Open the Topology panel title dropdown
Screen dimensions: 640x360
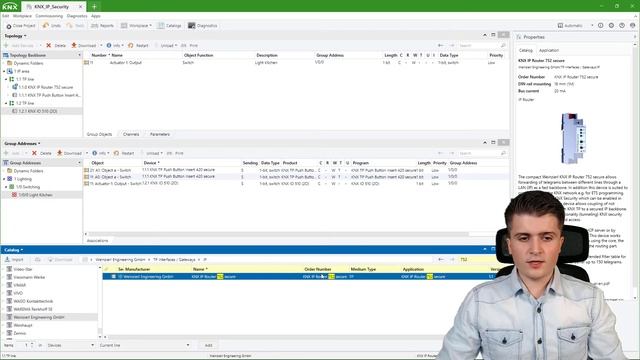pyautogui.click(x=15, y=36)
